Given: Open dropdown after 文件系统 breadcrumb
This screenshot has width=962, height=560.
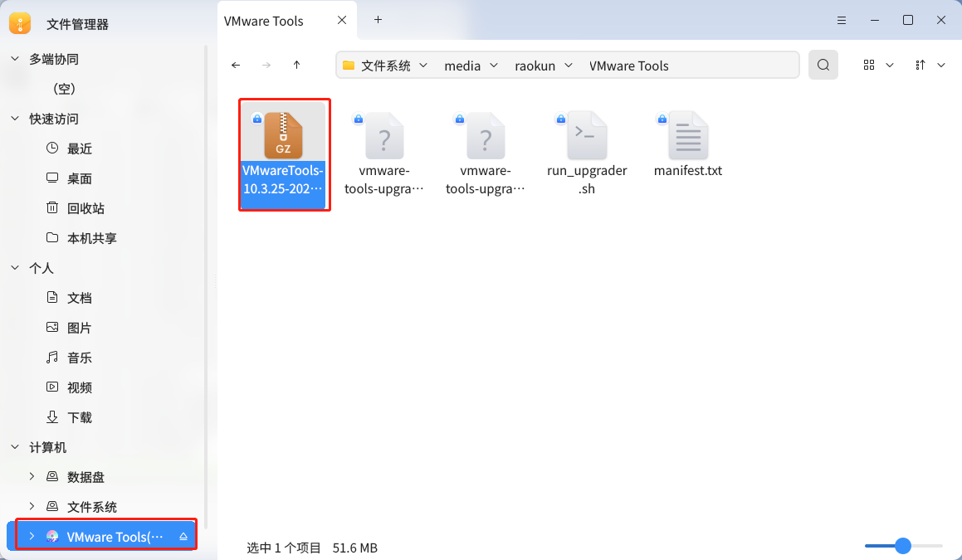Looking at the screenshot, I should (x=423, y=65).
